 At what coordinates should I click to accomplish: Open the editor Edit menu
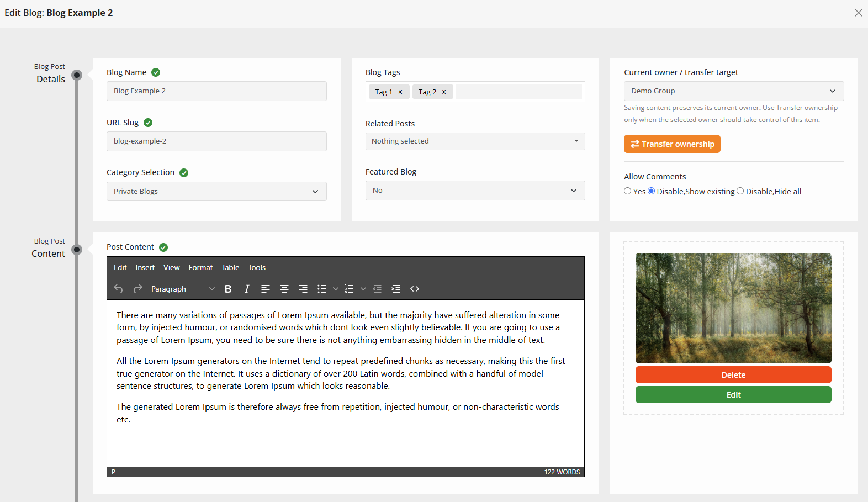[x=120, y=267]
